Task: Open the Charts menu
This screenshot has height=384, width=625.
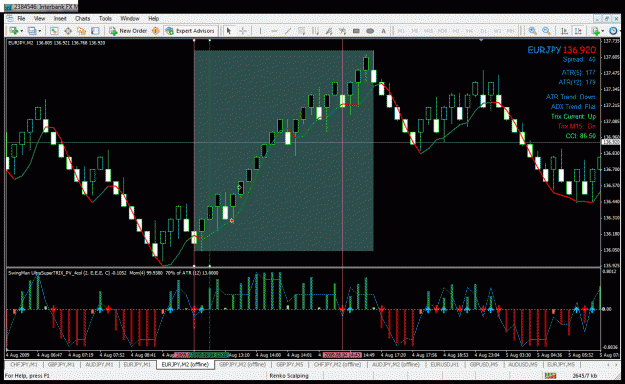Action: click(83, 18)
